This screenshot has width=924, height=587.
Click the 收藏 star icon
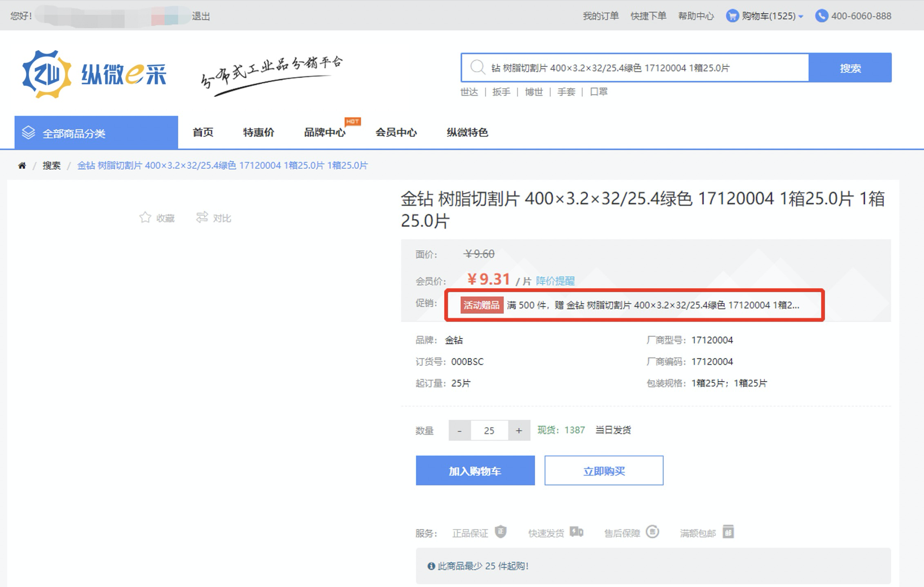[x=145, y=218]
